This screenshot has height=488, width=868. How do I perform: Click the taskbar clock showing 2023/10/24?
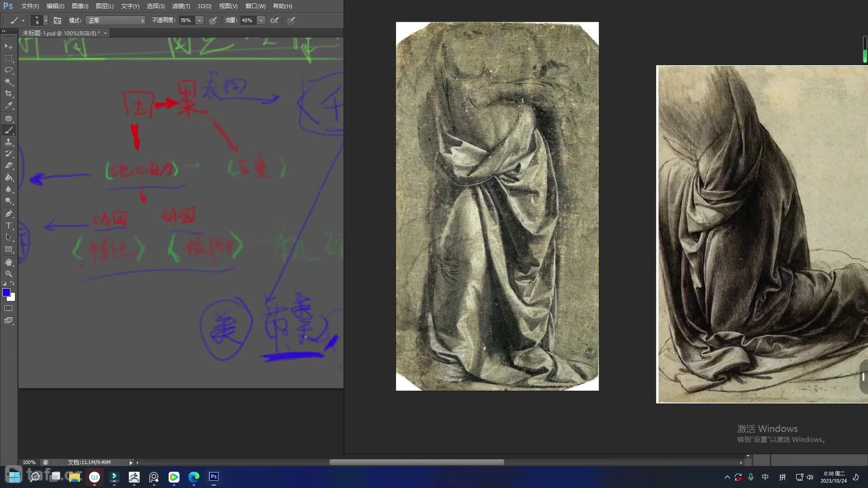(x=834, y=477)
